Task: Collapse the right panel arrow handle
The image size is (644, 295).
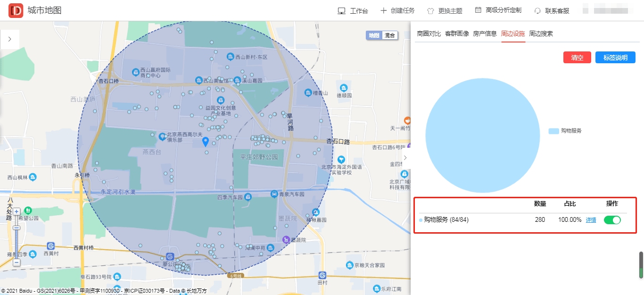Action: click(x=405, y=158)
